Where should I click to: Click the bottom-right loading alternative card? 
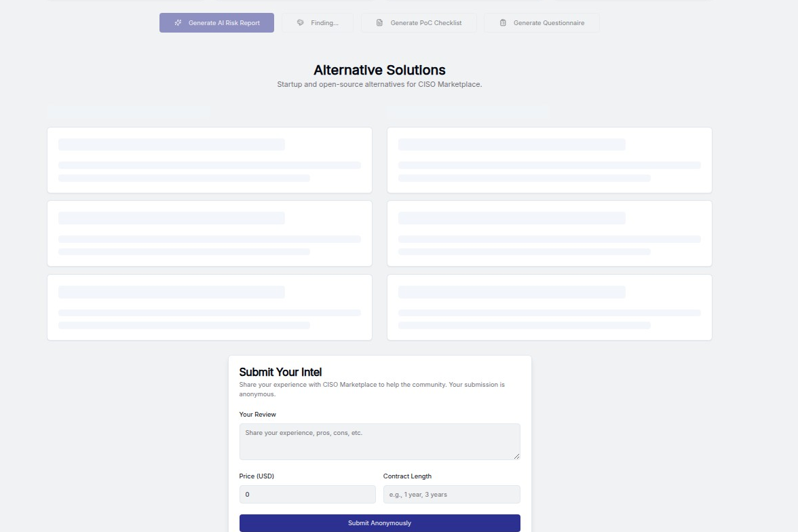(549, 307)
